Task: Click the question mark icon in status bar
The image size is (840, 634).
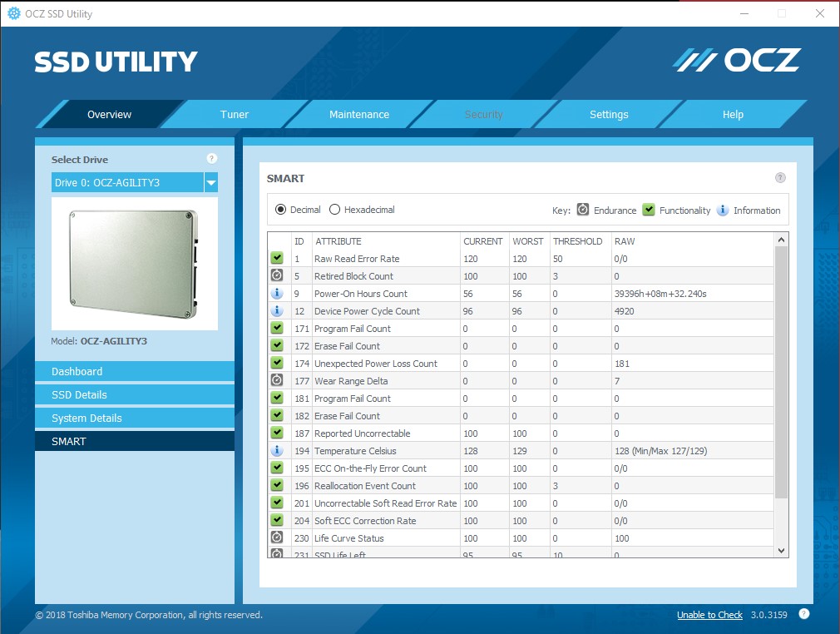Action: tap(803, 614)
